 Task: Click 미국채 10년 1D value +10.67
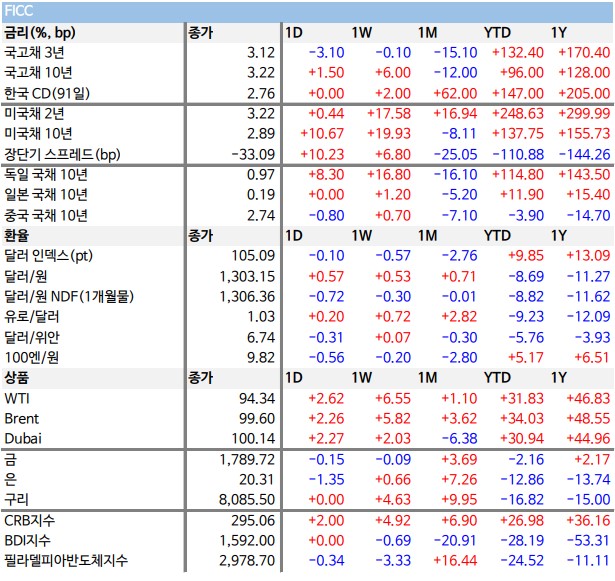pos(322,134)
